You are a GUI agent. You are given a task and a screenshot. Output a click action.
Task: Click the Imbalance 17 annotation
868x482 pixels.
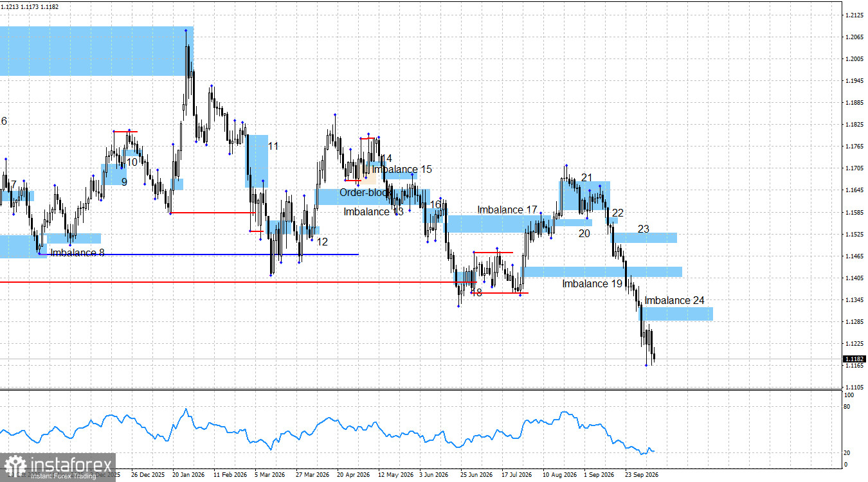coord(507,210)
